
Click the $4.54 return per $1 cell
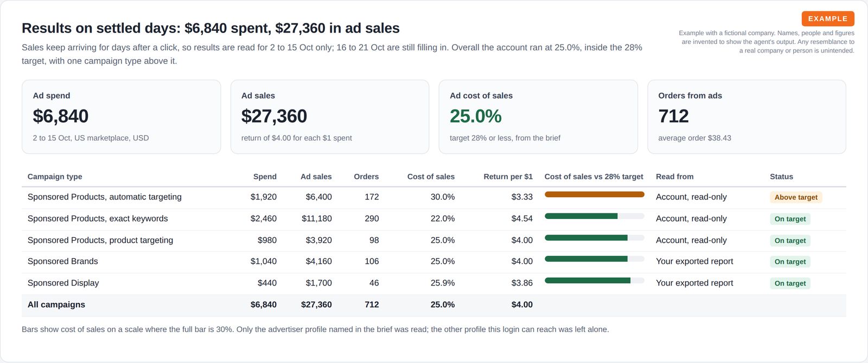522,218
